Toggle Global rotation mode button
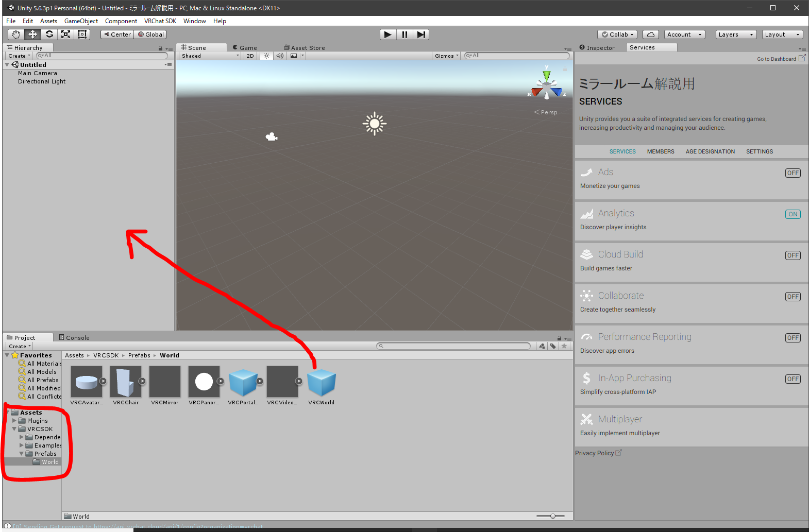 click(150, 35)
